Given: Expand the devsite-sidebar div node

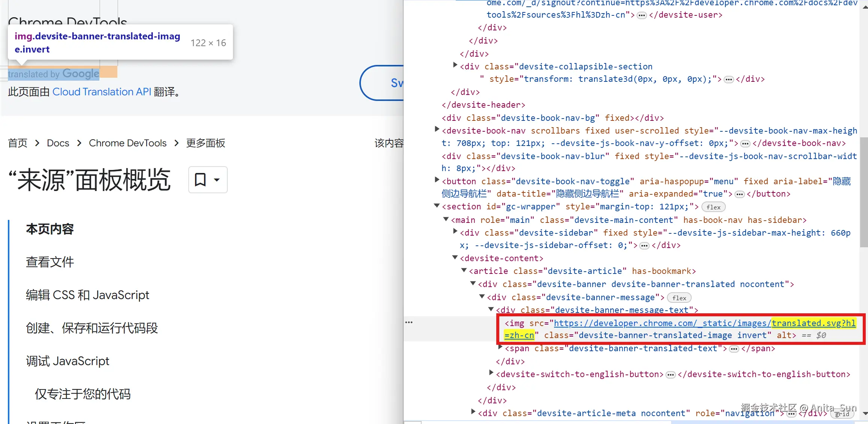Looking at the screenshot, I should tap(455, 232).
